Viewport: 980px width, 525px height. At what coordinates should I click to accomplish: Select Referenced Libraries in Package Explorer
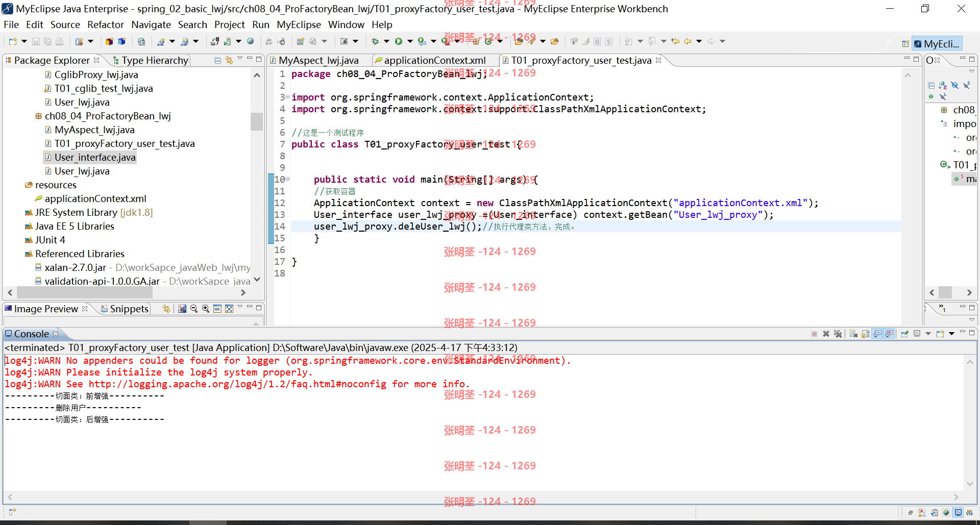(x=80, y=254)
